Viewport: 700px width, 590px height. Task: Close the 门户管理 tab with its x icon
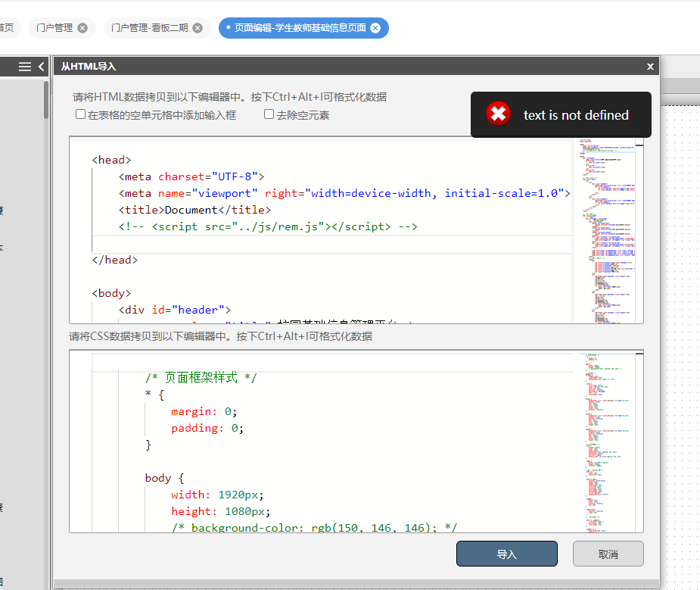[82, 28]
